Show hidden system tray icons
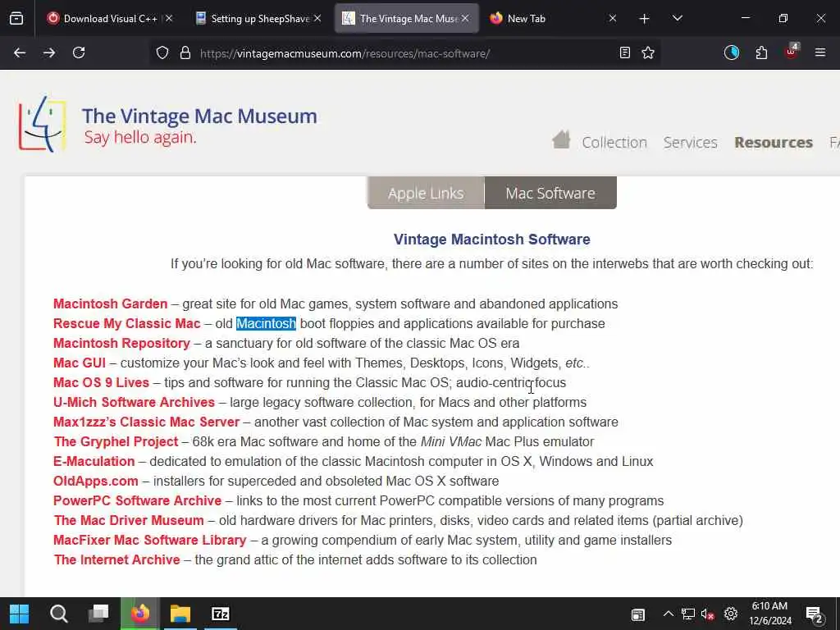Screen dimensions: 840x630 pyautogui.click(x=668, y=614)
